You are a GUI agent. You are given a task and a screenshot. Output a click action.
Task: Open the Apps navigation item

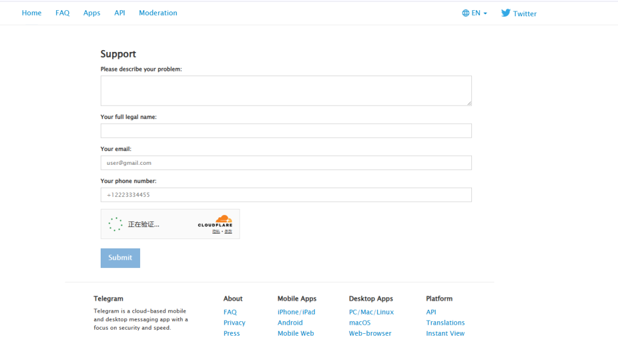point(92,13)
